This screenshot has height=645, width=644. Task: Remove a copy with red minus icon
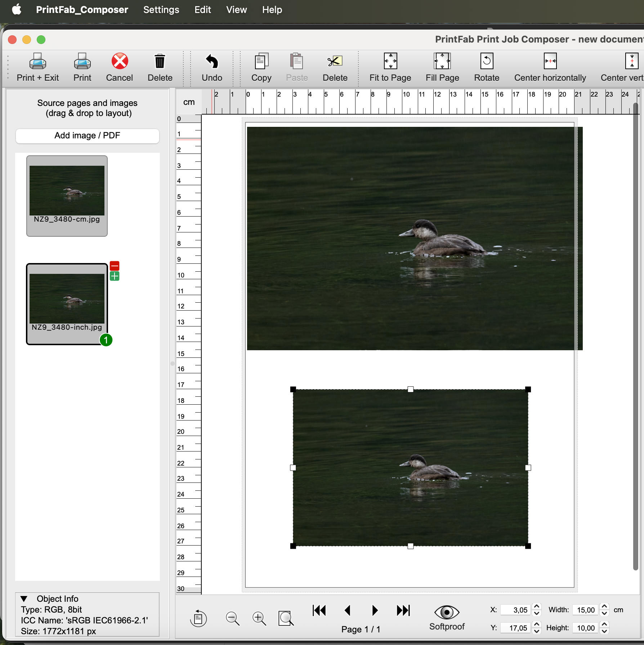pyautogui.click(x=115, y=266)
